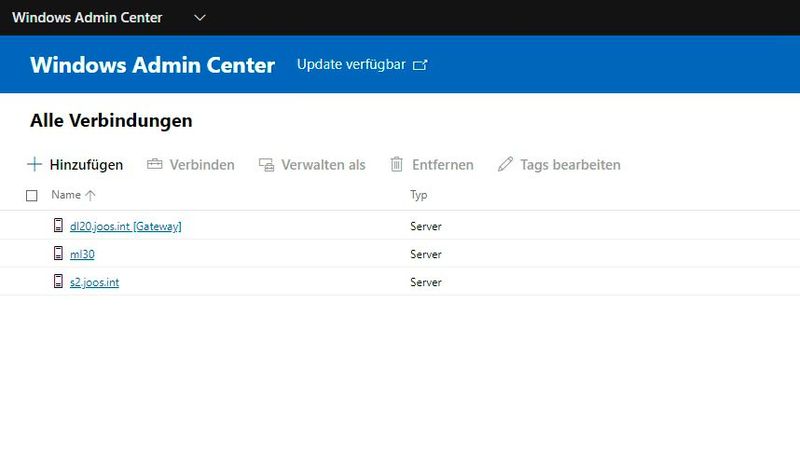
Task: Sort by the Name column header
Action: [x=66, y=195]
